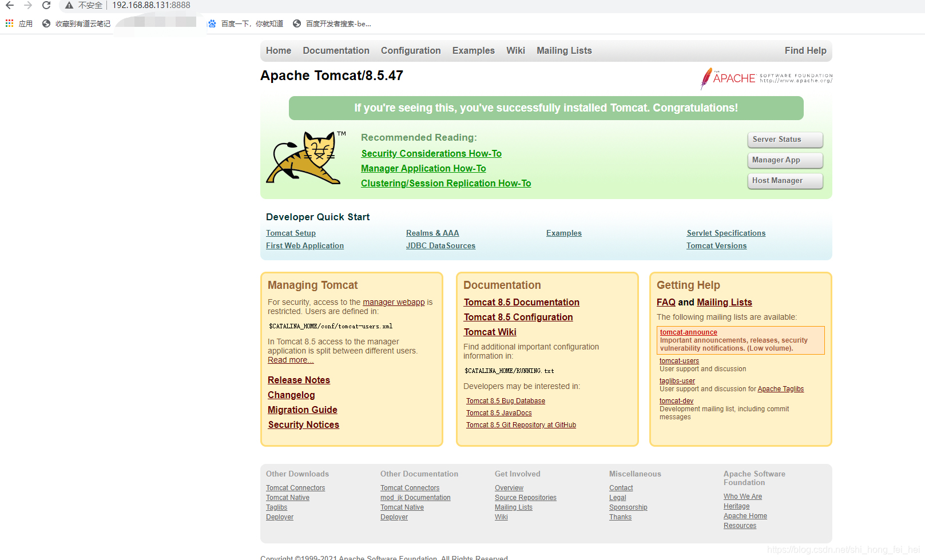Open Overview link under Get Involved

tap(509, 488)
